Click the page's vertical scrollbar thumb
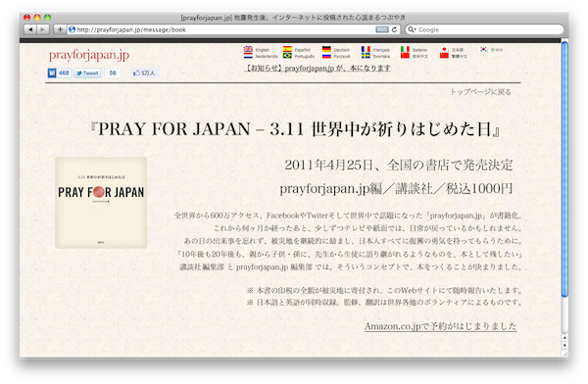 (564, 169)
